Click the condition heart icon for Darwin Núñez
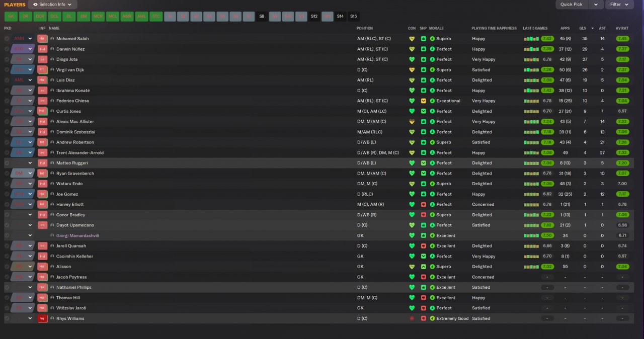Image resolution: width=644 pixels, height=339 pixels. [x=412, y=49]
